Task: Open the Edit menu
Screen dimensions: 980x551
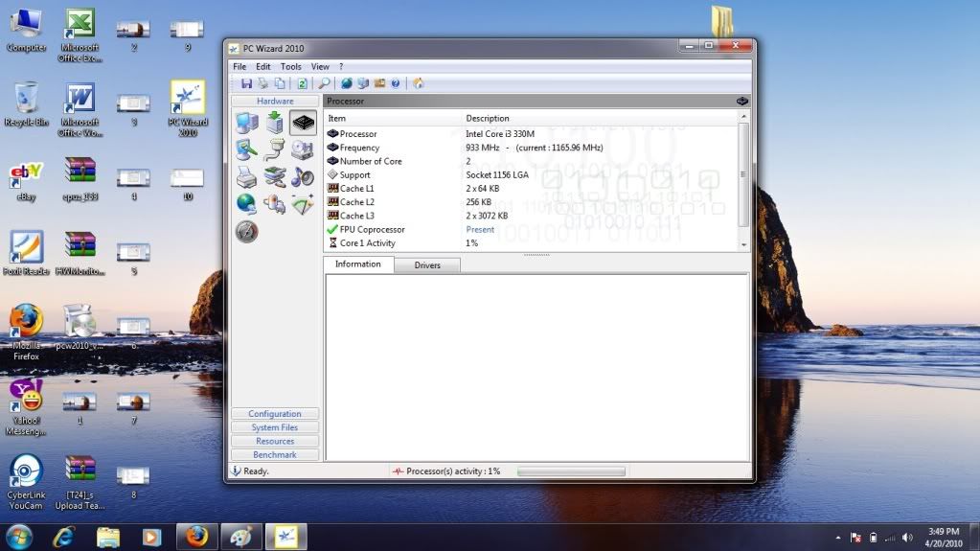Action: [x=263, y=66]
